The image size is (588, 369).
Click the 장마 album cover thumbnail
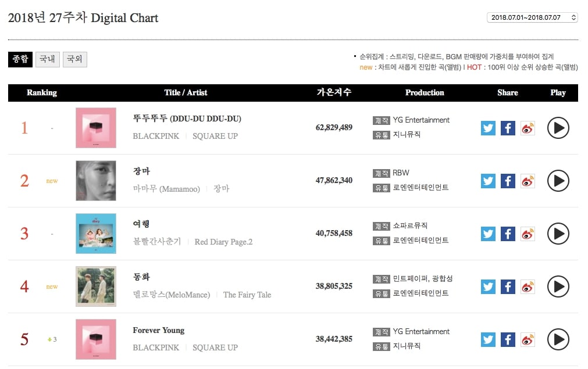(x=96, y=181)
